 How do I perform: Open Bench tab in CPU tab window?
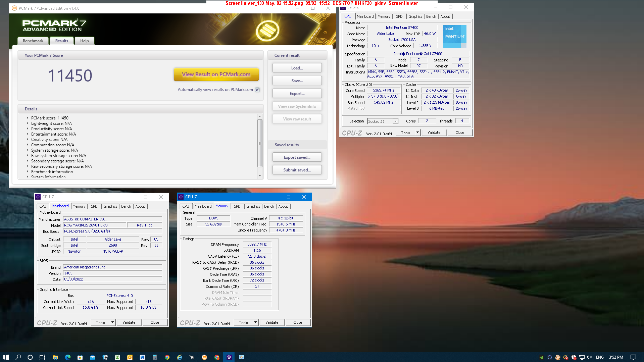(431, 16)
